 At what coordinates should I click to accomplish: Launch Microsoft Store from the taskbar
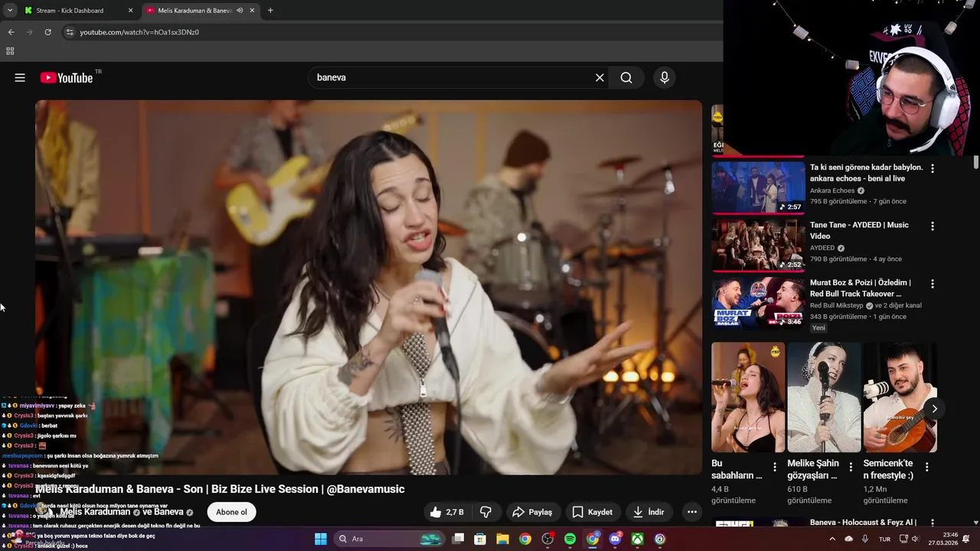(x=480, y=539)
